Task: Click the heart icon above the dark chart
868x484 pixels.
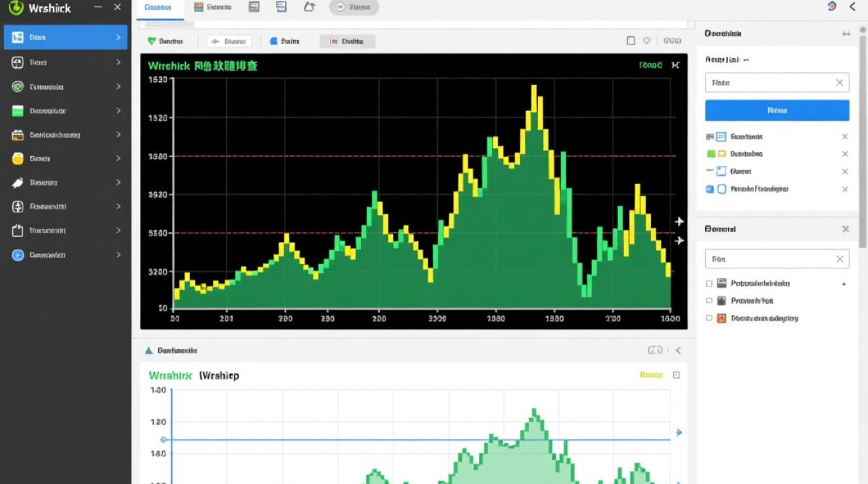Action: (x=646, y=41)
